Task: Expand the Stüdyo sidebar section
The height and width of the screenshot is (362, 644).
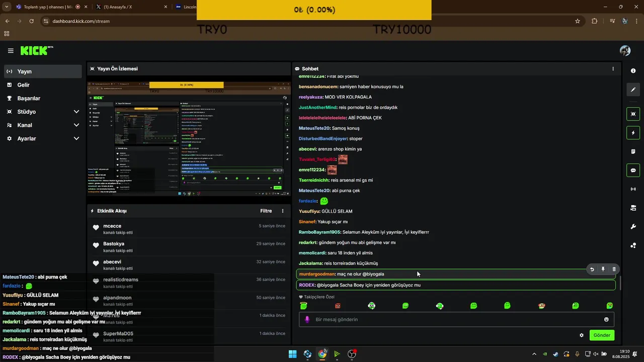Action: 43,112
